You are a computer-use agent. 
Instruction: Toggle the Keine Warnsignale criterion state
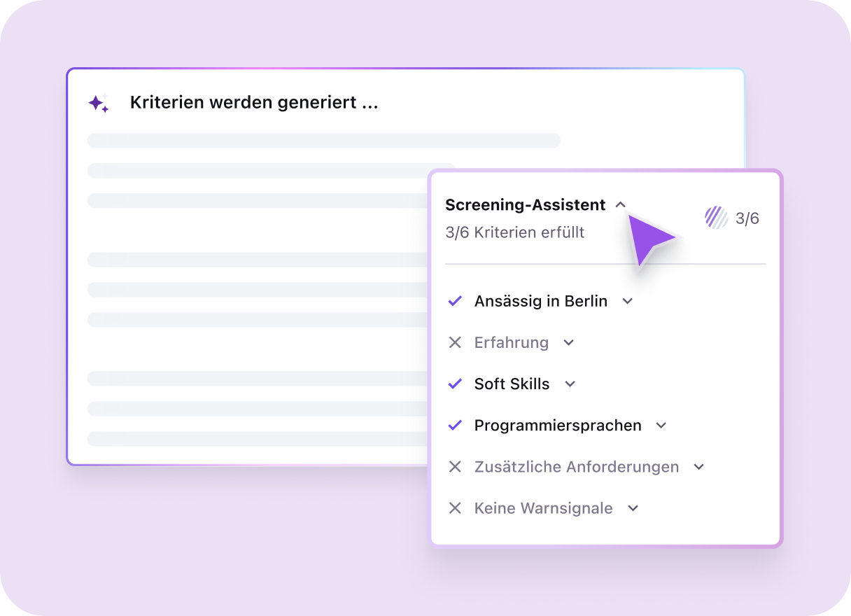coord(456,507)
